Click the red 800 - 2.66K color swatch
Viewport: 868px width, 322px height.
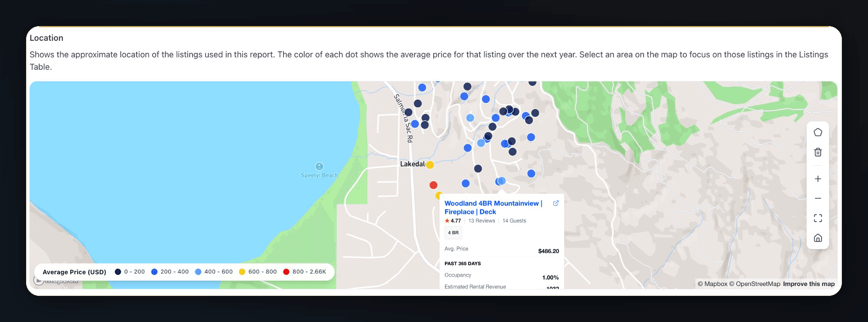pyautogui.click(x=287, y=271)
